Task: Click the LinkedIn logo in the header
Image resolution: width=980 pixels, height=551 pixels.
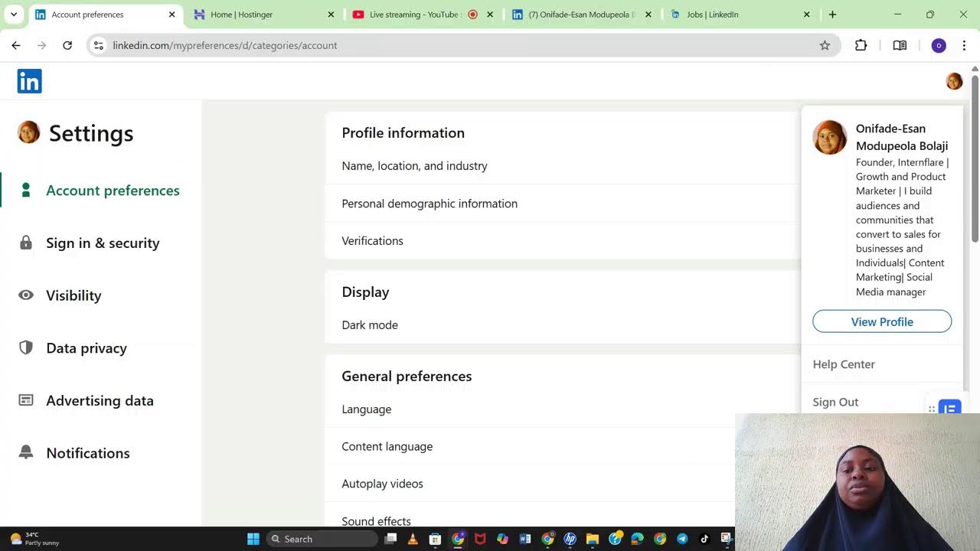Action: 29,81
